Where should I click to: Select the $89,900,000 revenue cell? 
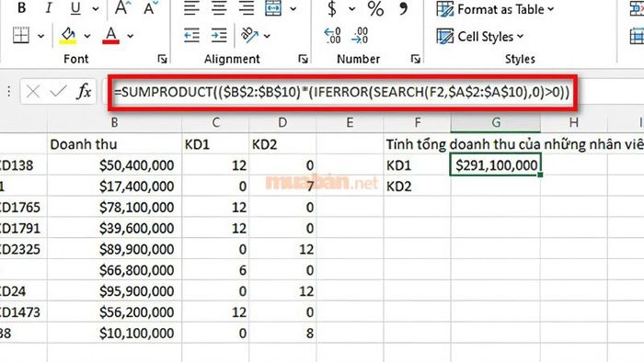tap(115, 249)
